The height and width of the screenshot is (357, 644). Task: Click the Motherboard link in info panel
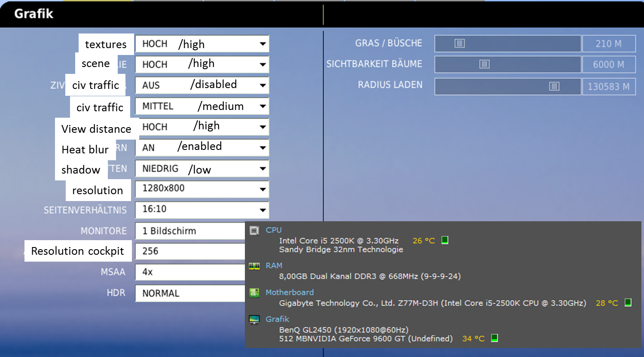[x=290, y=292]
